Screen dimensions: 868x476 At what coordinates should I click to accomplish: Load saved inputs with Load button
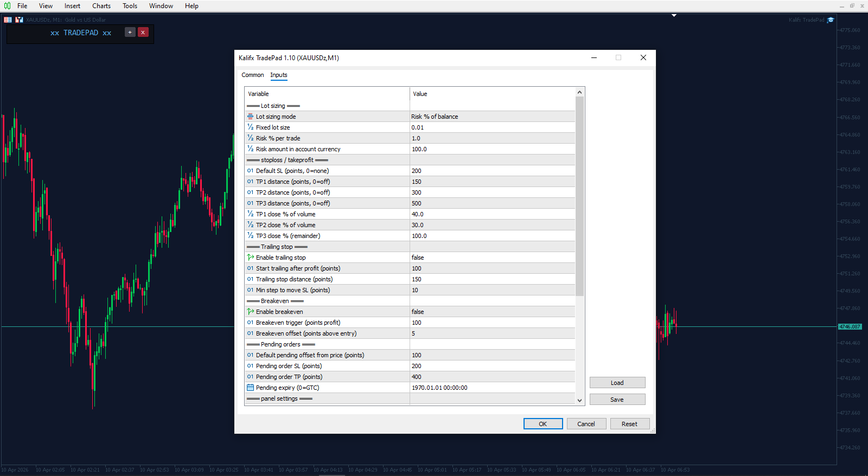pyautogui.click(x=617, y=383)
